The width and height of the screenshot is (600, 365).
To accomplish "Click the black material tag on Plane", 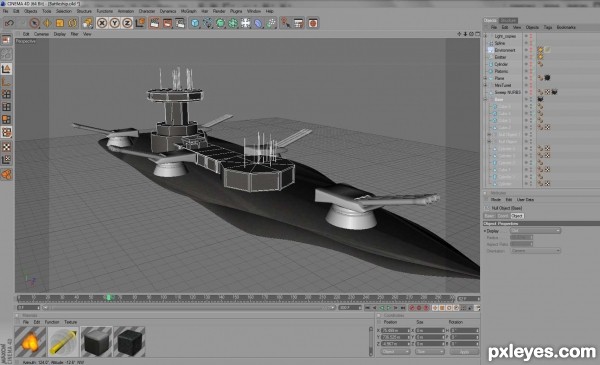I will [547, 78].
